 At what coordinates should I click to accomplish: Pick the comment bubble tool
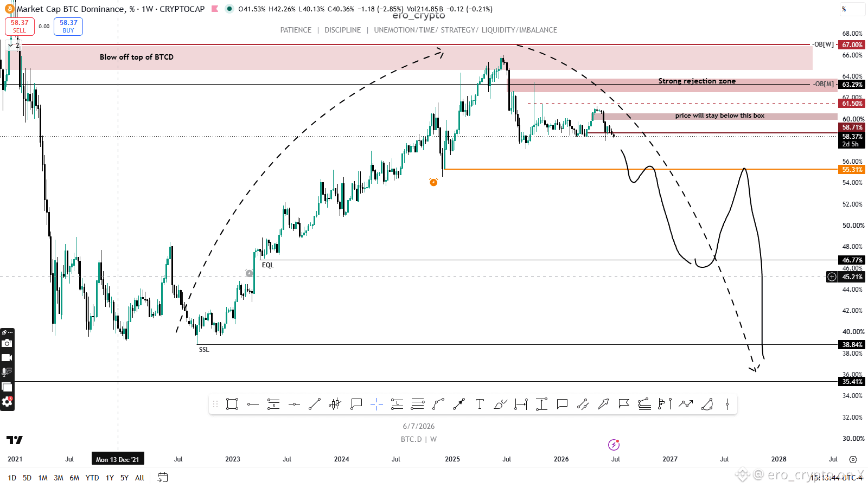point(562,404)
